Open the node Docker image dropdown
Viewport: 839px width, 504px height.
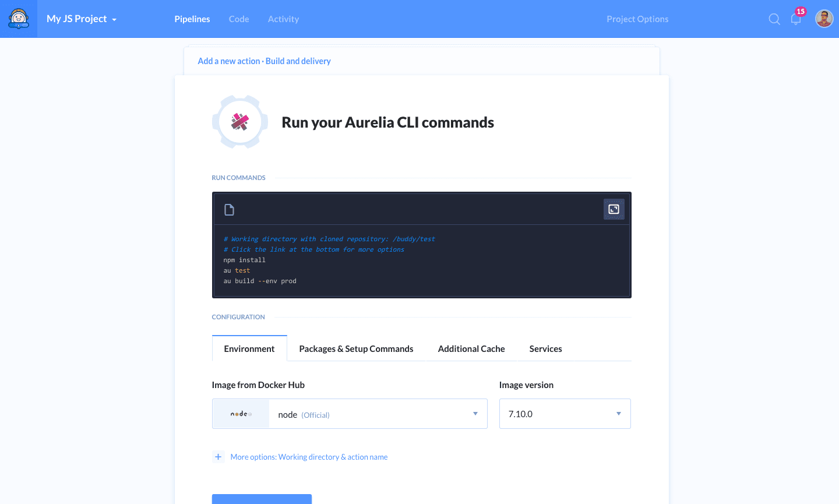(x=378, y=414)
